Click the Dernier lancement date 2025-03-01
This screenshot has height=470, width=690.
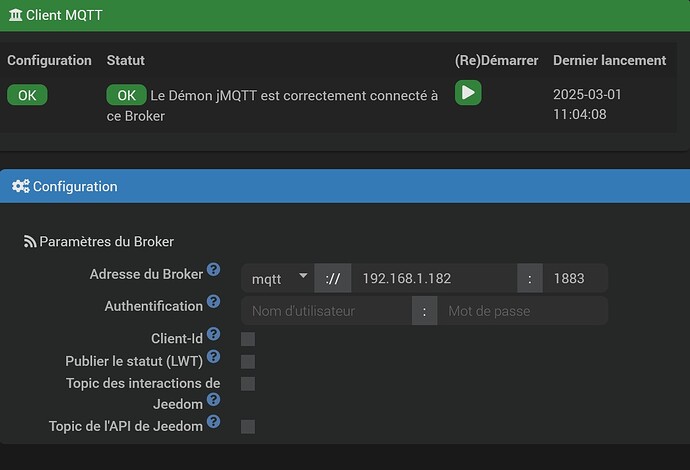click(587, 95)
